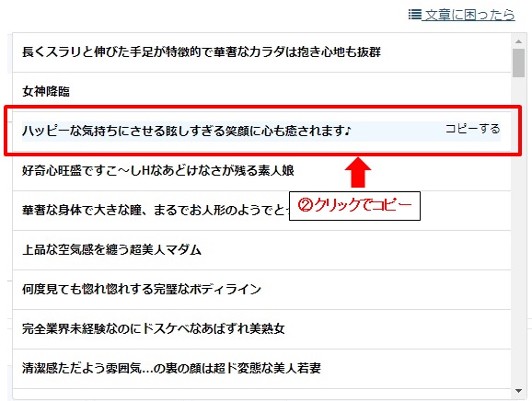Click the scrollbar down arrow
The width and height of the screenshot is (532, 401).
click(518, 391)
